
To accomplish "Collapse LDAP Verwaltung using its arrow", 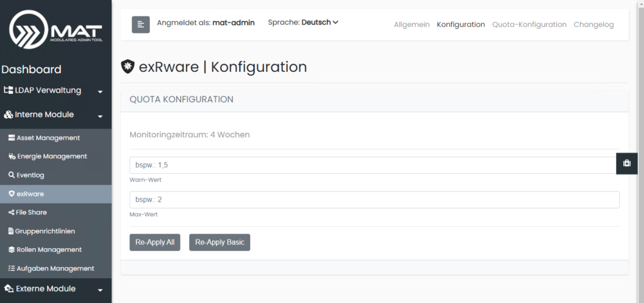I will coord(100,92).
